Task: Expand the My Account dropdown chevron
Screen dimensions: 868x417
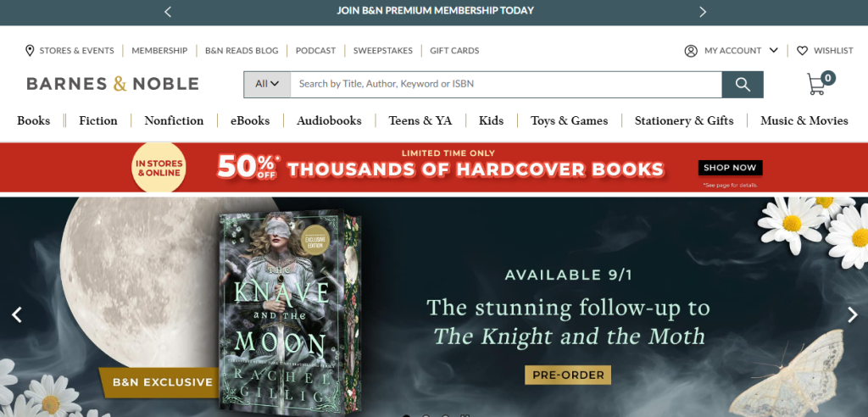Action: [x=773, y=50]
